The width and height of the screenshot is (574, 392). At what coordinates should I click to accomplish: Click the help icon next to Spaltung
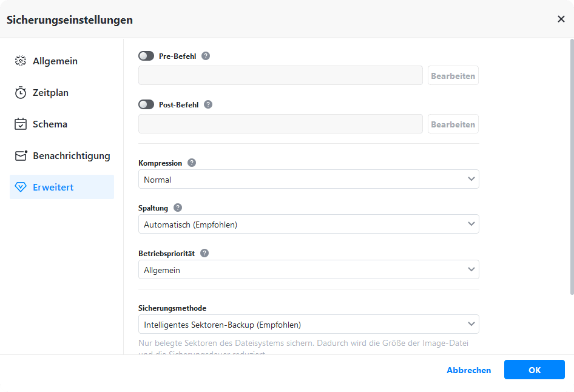coord(178,208)
